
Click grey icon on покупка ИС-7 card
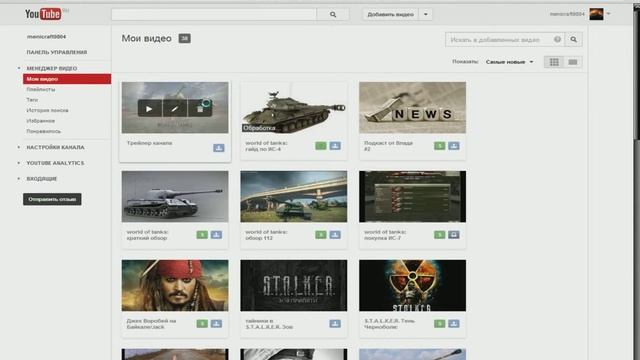pyautogui.click(x=454, y=235)
